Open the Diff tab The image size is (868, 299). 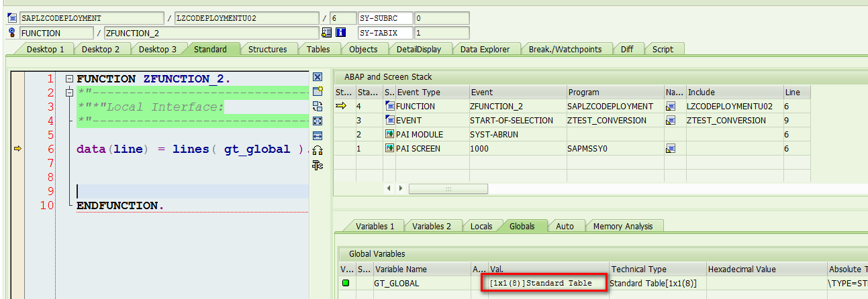pos(627,49)
